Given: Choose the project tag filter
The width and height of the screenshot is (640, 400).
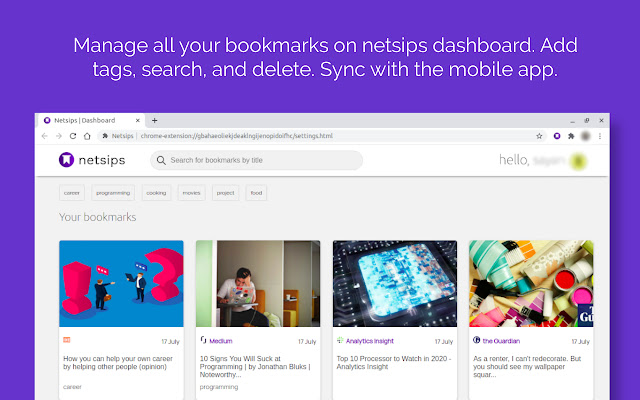Looking at the screenshot, I should pos(225,193).
